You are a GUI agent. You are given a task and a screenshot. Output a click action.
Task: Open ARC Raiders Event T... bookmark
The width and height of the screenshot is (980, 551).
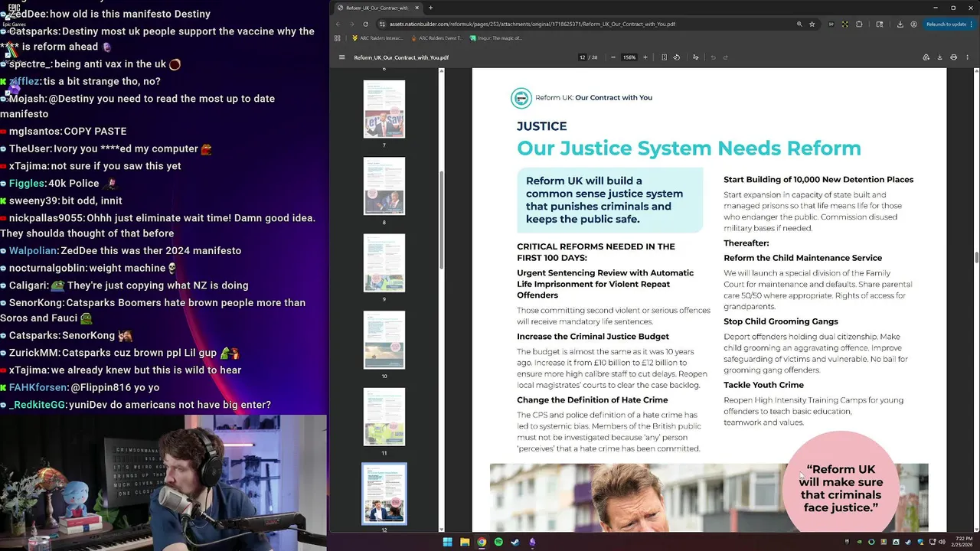click(x=436, y=37)
